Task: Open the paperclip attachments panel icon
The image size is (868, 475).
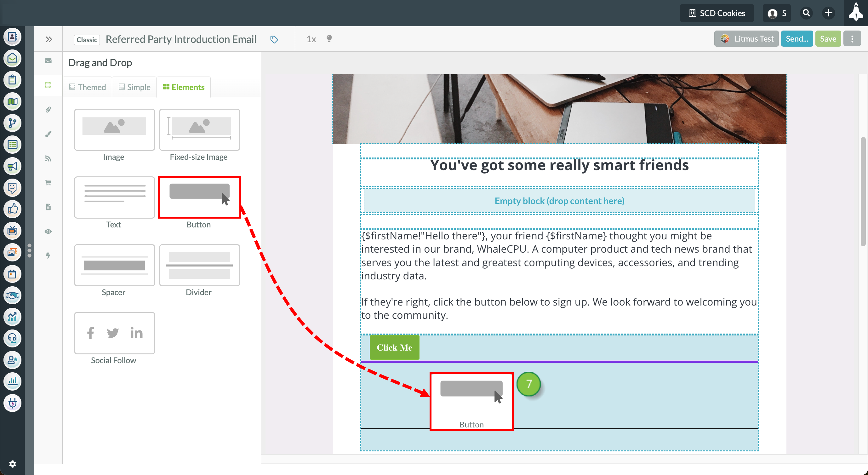Action: pos(48,110)
